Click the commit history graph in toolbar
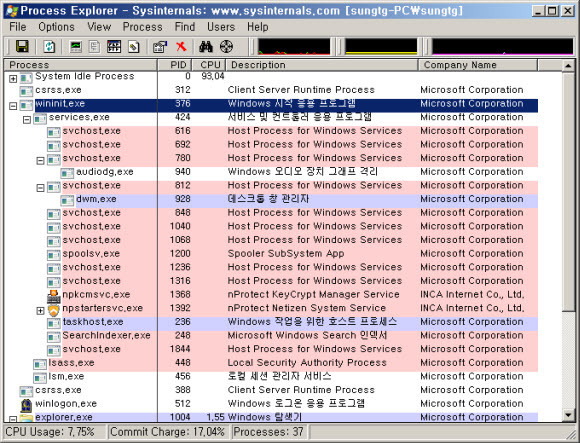Viewport: 580px width, 443px height. click(x=381, y=47)
